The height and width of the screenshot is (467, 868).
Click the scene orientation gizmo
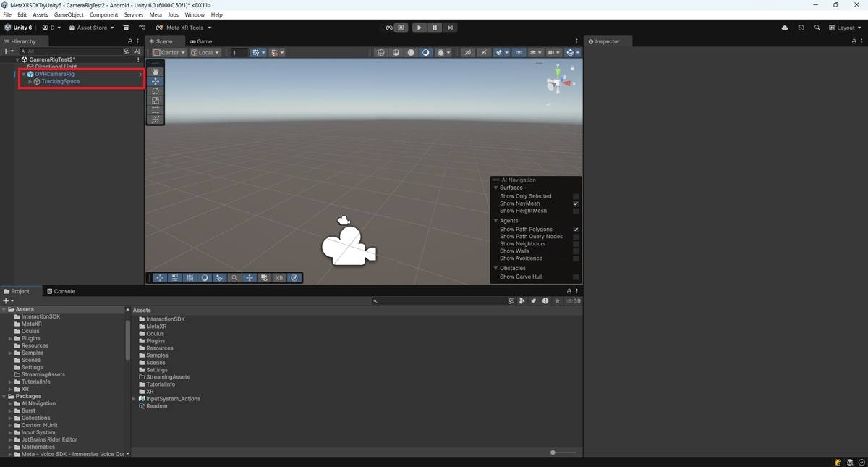(x=558, y=80)
